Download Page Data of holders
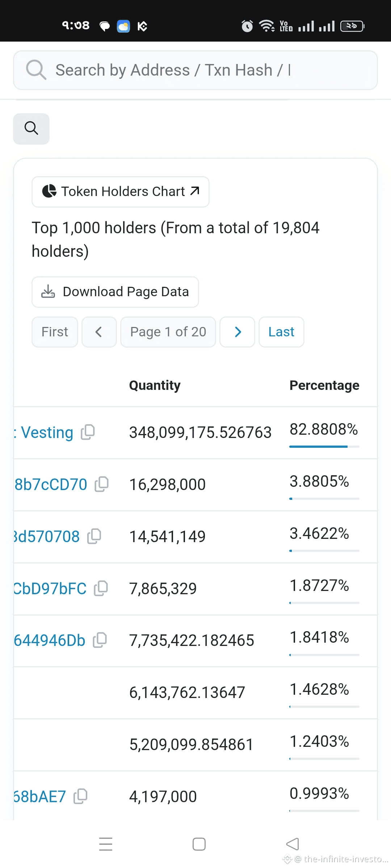 pyautogui.click(x=115, y=292)
